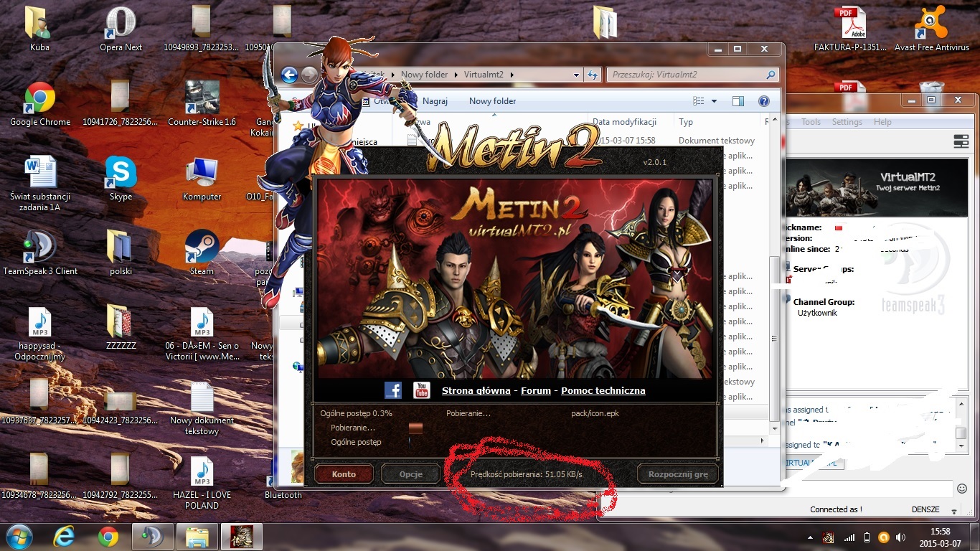Show hidden system tray icons
Image resolution: width=980 pixels, height=551 pixels.
click(x=811, y=537)
